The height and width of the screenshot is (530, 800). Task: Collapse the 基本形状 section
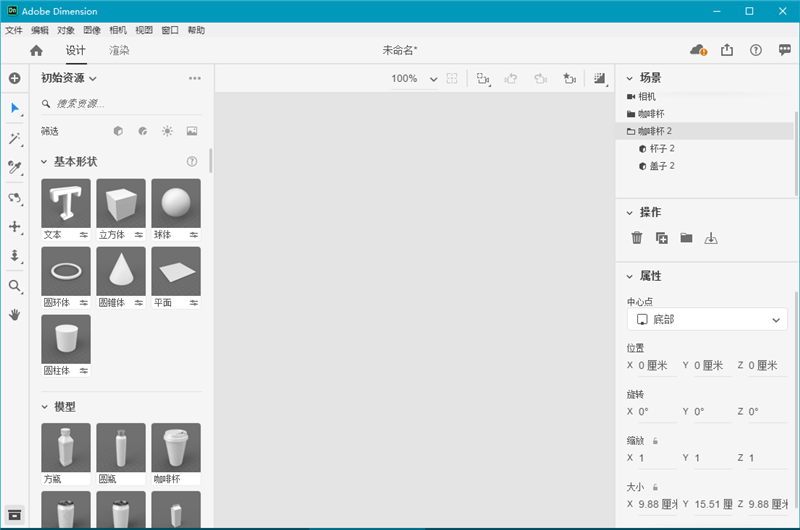(44, 162)
